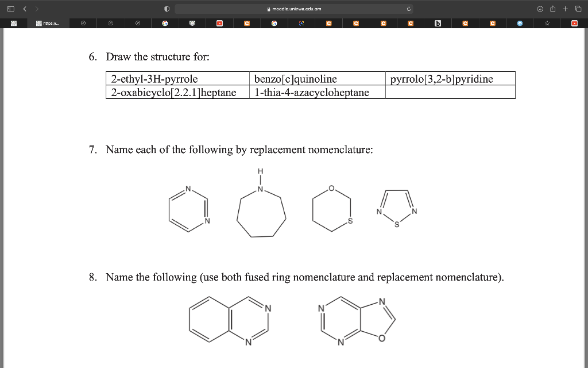
Task: Select the Bing favicon tab
Action: point(438,24)
